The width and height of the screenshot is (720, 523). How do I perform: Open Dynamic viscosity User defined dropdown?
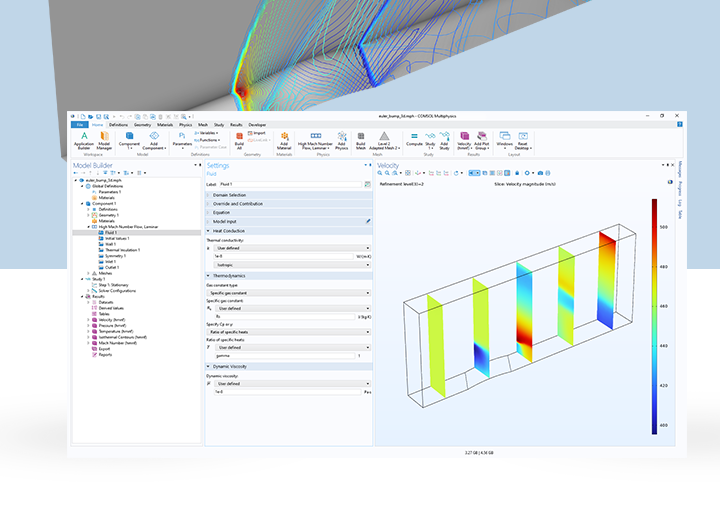coord(292,383)
